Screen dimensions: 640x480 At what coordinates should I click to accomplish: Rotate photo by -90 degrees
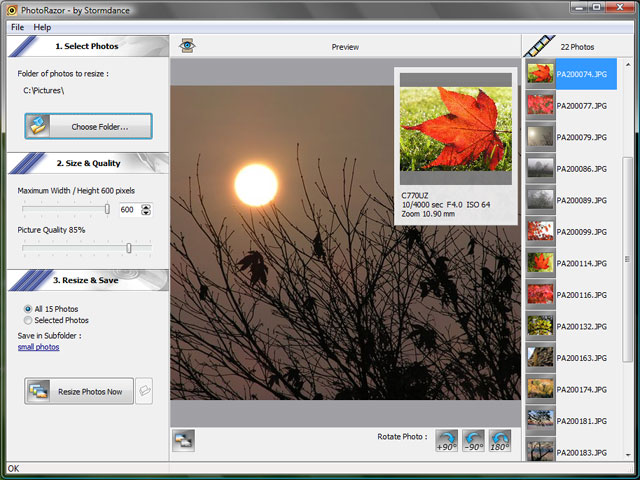tap(473, 439)
